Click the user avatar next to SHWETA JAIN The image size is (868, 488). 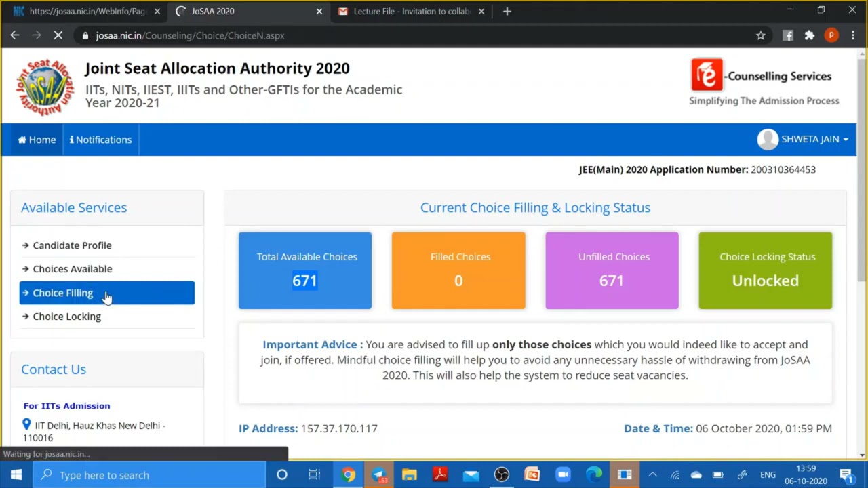(x=768, y=139)
